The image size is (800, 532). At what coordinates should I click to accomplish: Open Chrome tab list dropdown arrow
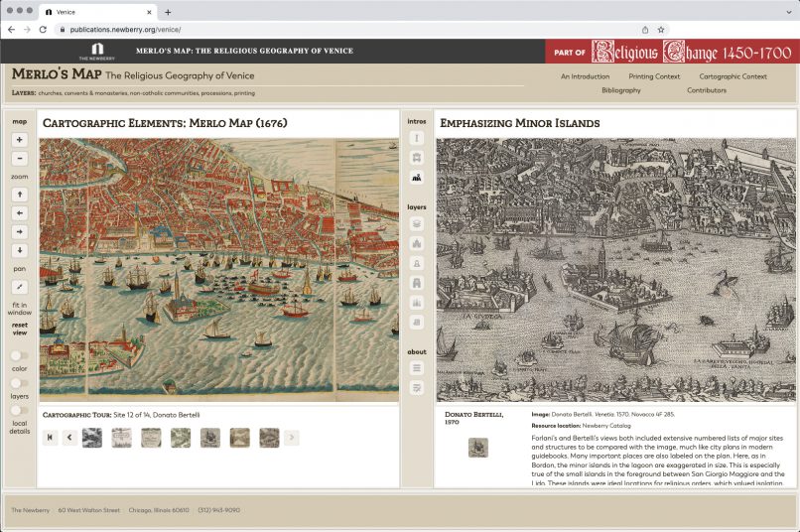[788, 12]
